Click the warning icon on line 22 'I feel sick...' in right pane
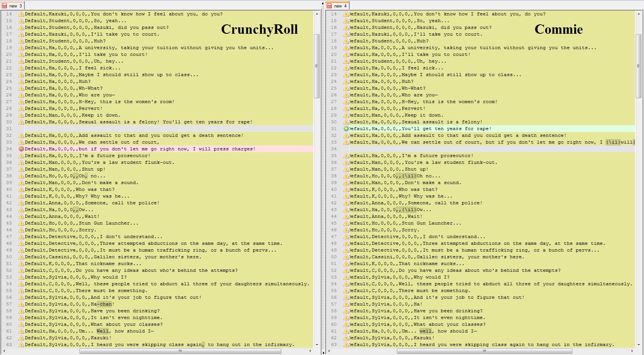 [346, 68]
